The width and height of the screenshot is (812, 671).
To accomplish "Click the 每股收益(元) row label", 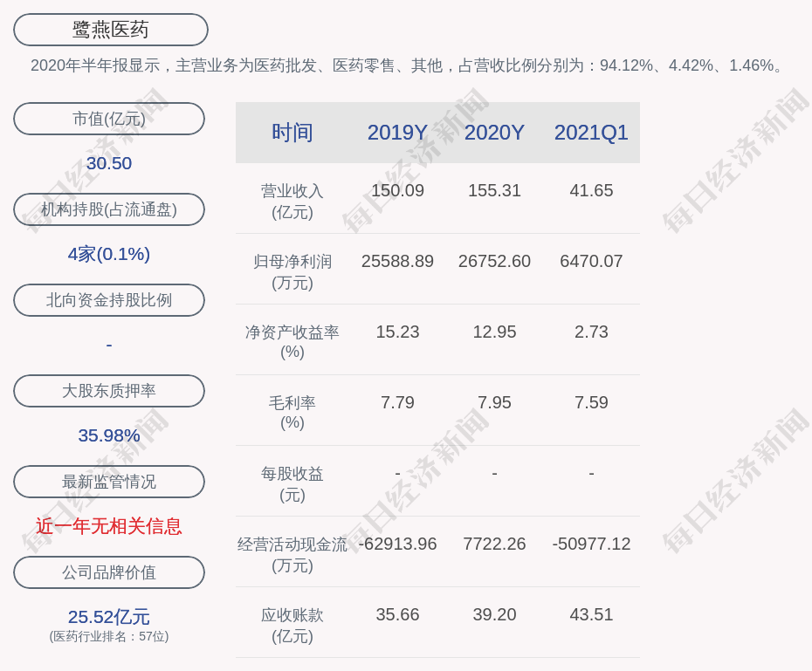I will 292,484.
